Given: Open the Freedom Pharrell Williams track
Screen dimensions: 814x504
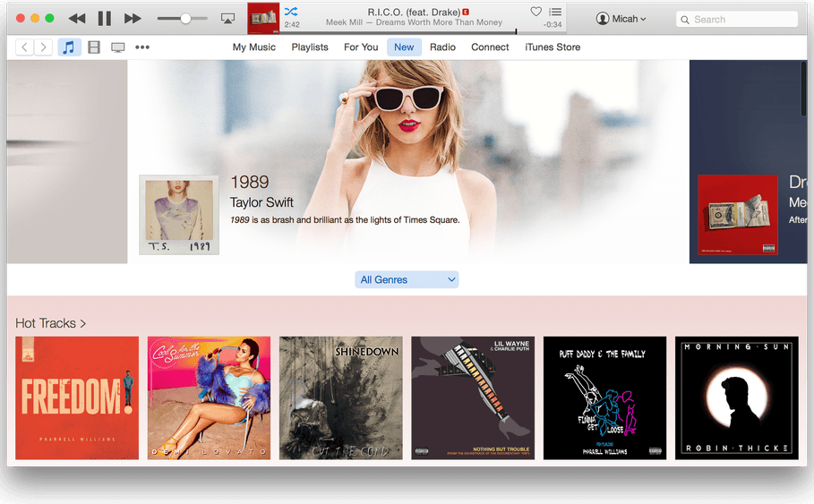Looking at the screenshot, I should click(x=77, y=398).
